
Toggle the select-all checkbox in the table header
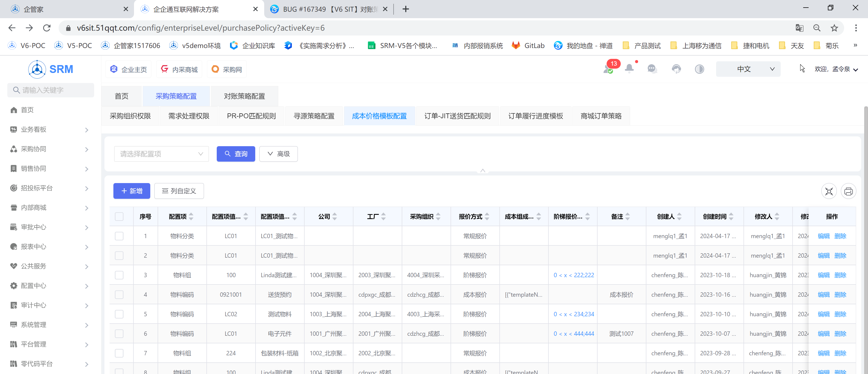pyautogui.click(x=119, y=216)
